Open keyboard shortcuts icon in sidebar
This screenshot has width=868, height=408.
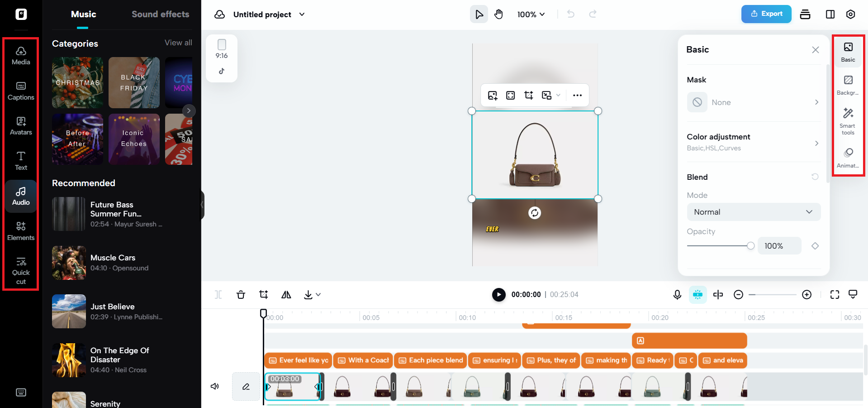(x=21, y=393)
